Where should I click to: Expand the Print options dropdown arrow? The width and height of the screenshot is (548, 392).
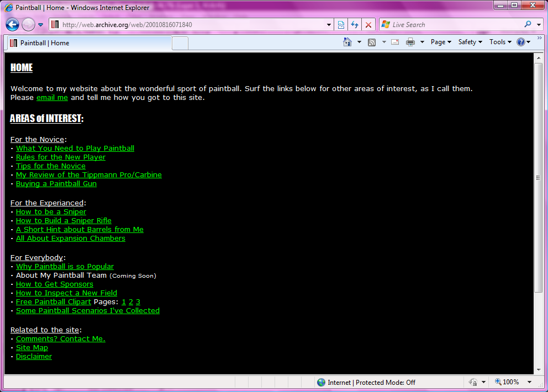(x=422, y=42)
